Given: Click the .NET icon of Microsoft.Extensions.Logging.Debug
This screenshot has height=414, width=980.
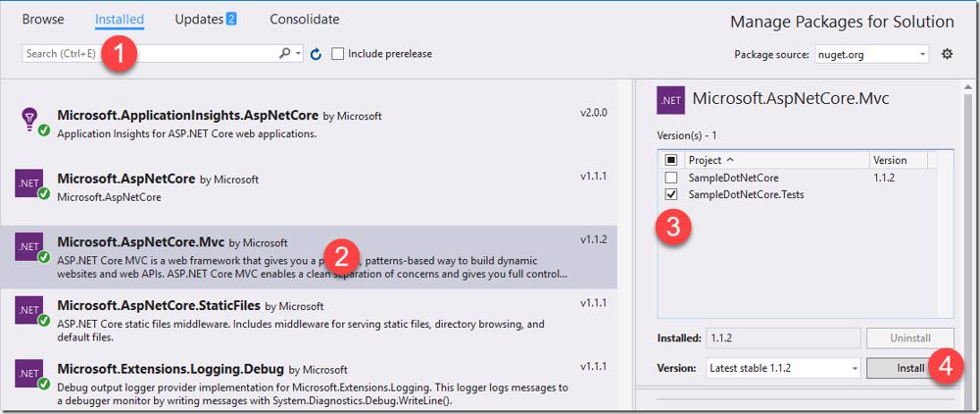Looking at the screenshot, I should click(28, 373).
